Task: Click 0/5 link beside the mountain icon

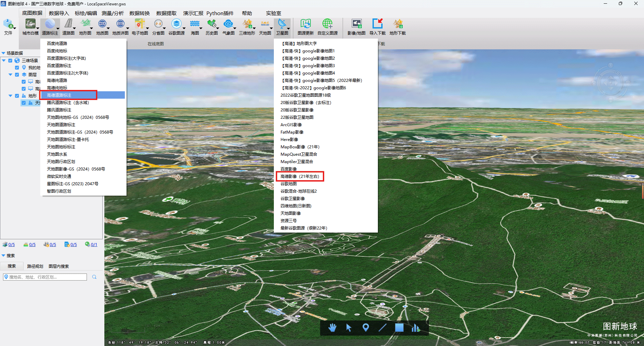Action: tap(32, 245)
